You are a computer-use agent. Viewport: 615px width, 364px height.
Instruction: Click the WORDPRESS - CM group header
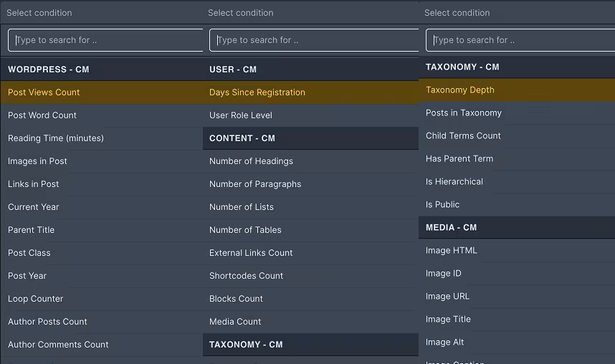[x=102, y=70]
